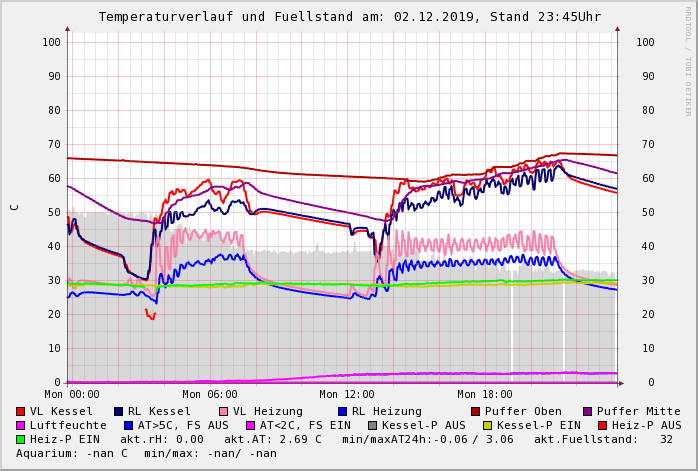Click the AT>5C, FS AUS legend swatch
Image resolution: width=698 pixels, height=471 pixels.
point(128,425)
